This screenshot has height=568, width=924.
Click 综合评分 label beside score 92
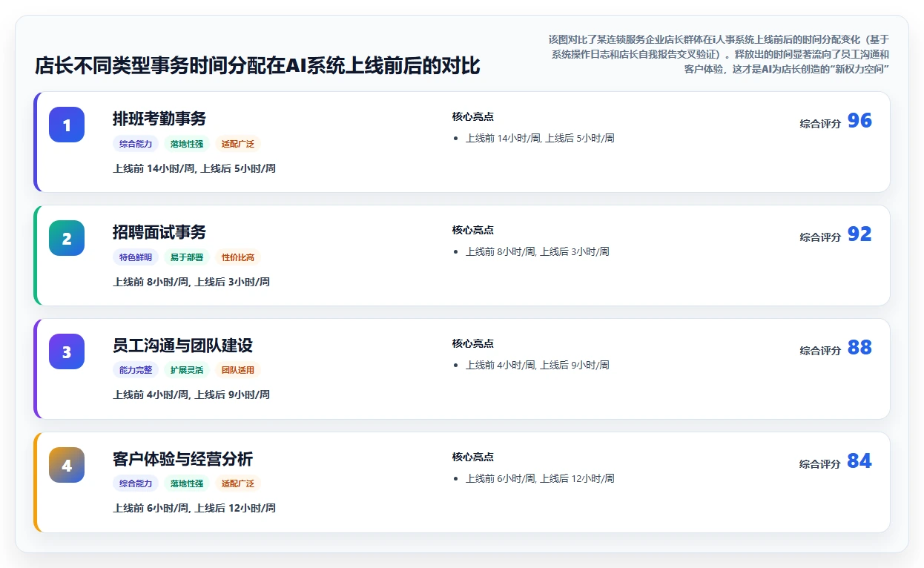click(820, 237)
